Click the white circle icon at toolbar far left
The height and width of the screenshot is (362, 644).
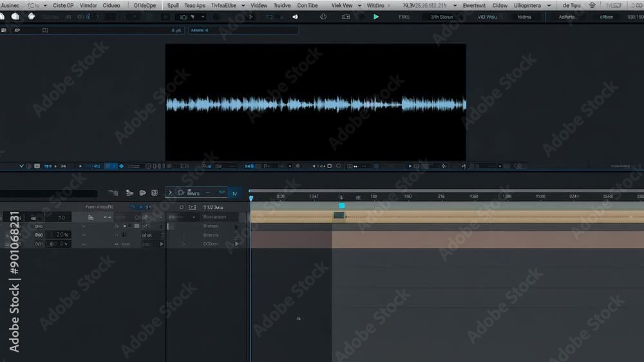pos(2,17)
